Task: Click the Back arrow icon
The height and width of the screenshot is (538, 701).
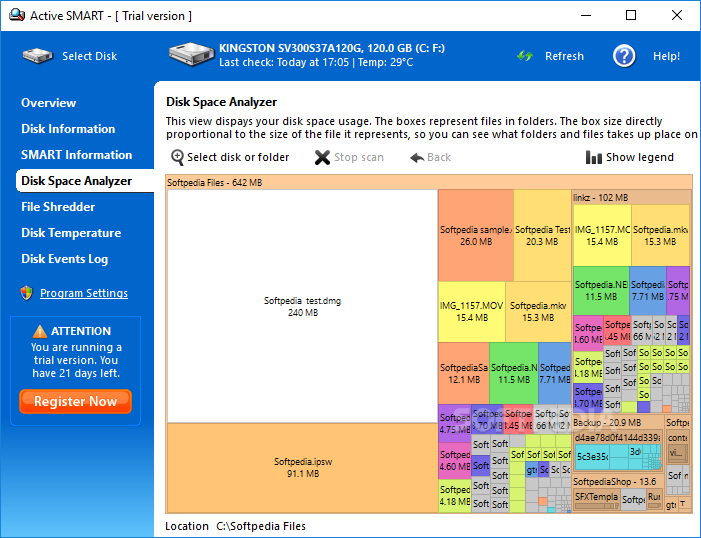Action: (x=417, y=157)
